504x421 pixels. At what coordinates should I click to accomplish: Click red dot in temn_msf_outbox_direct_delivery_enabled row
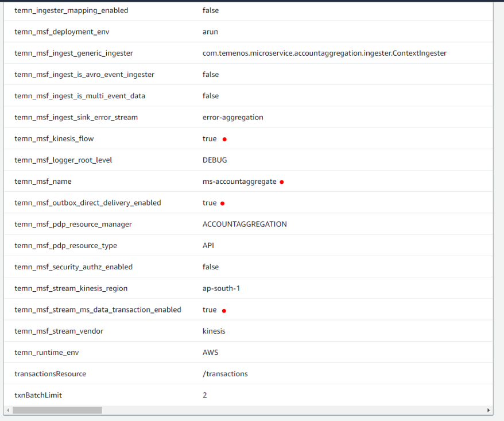222,203
